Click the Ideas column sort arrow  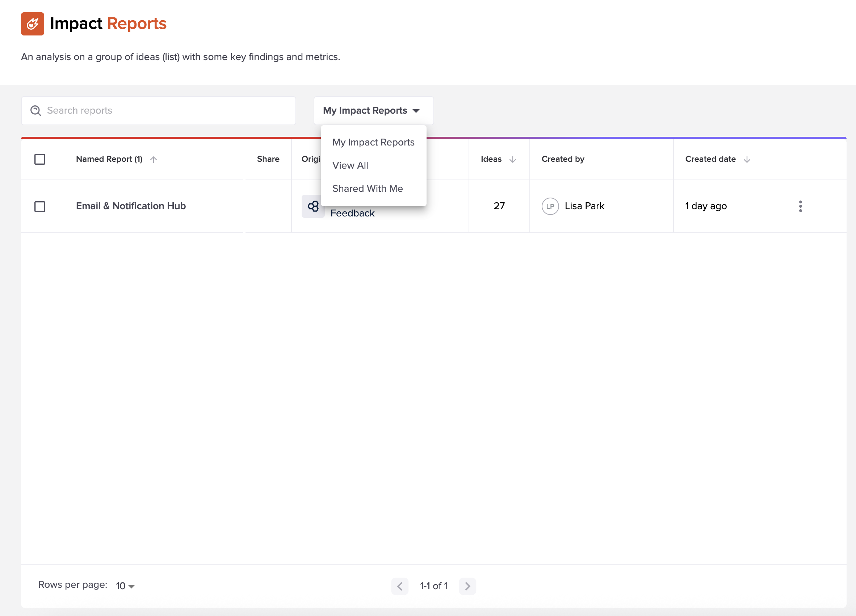coord(512,160)
